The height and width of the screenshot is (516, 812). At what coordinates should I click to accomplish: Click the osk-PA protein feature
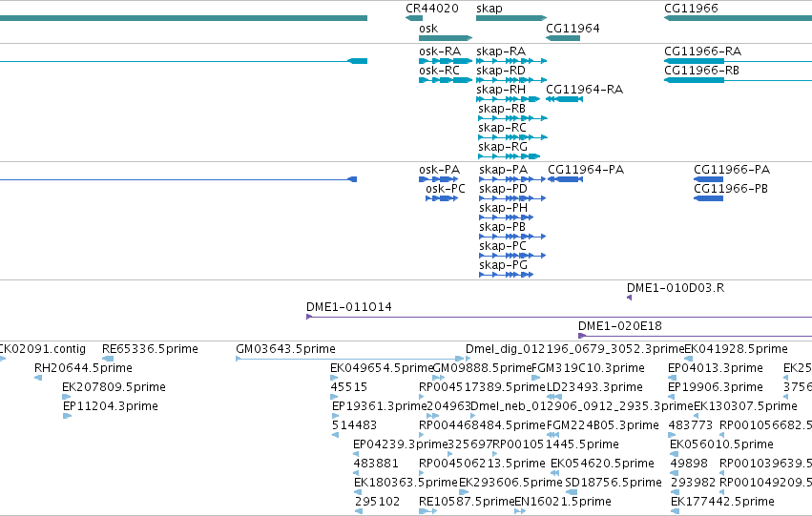(x=439, y=179)
